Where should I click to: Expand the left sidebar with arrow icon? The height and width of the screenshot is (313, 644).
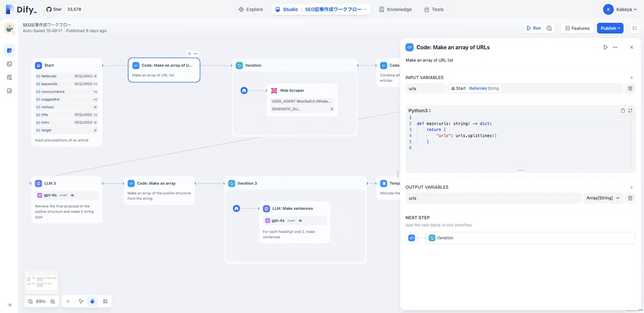click(9, 305)
